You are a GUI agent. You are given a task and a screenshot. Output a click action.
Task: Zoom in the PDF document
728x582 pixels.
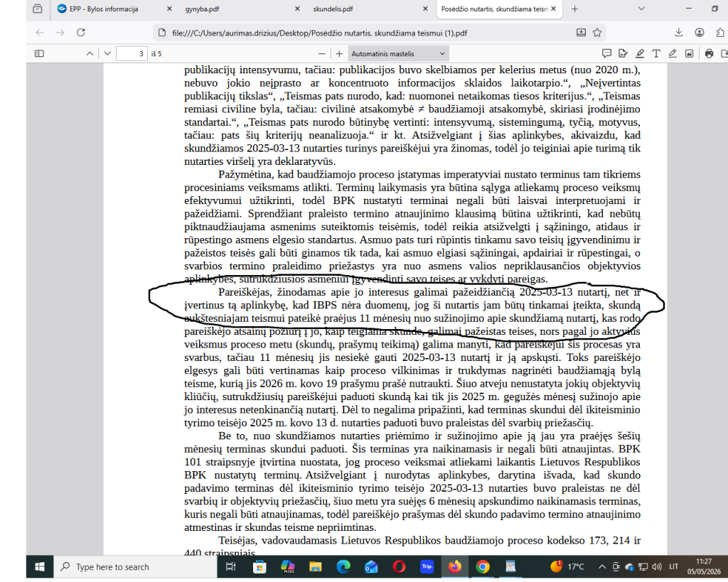tap(339, 54)
